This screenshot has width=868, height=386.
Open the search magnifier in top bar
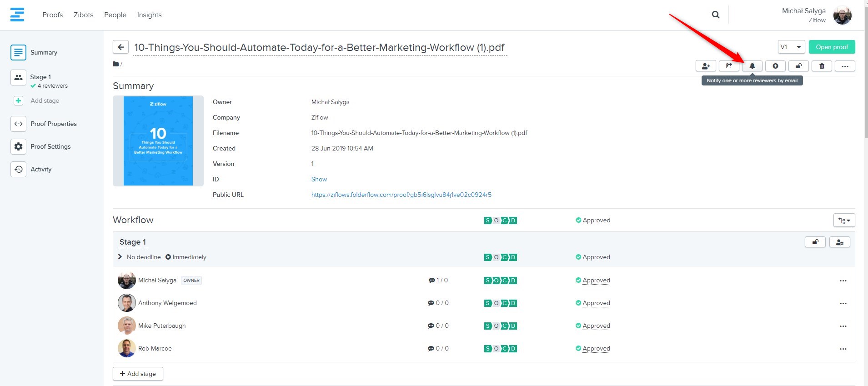(x=716, y=15)
